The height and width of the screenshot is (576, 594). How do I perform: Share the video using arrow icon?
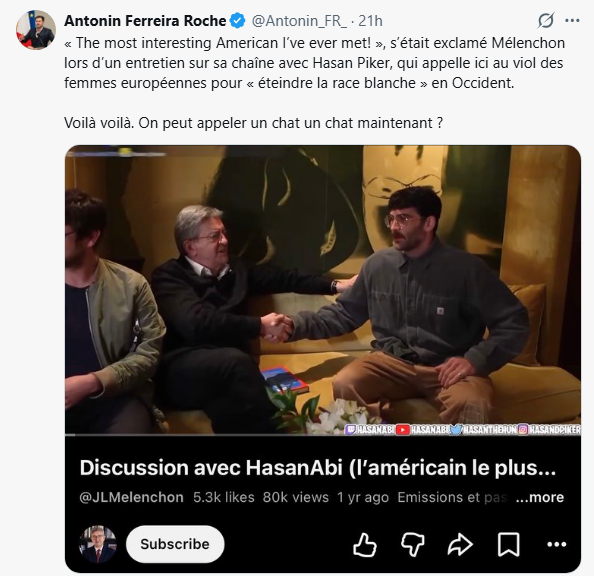(460, 545)
